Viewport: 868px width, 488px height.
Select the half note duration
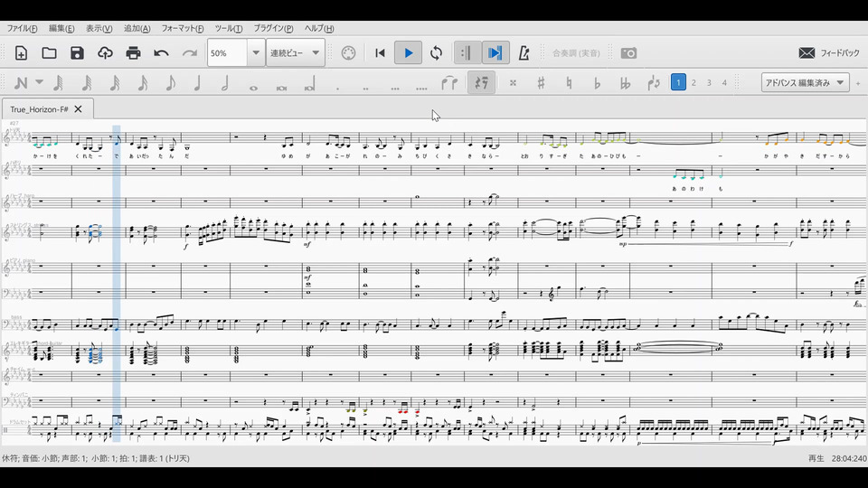pyautogui.click(x=225, y=83)
